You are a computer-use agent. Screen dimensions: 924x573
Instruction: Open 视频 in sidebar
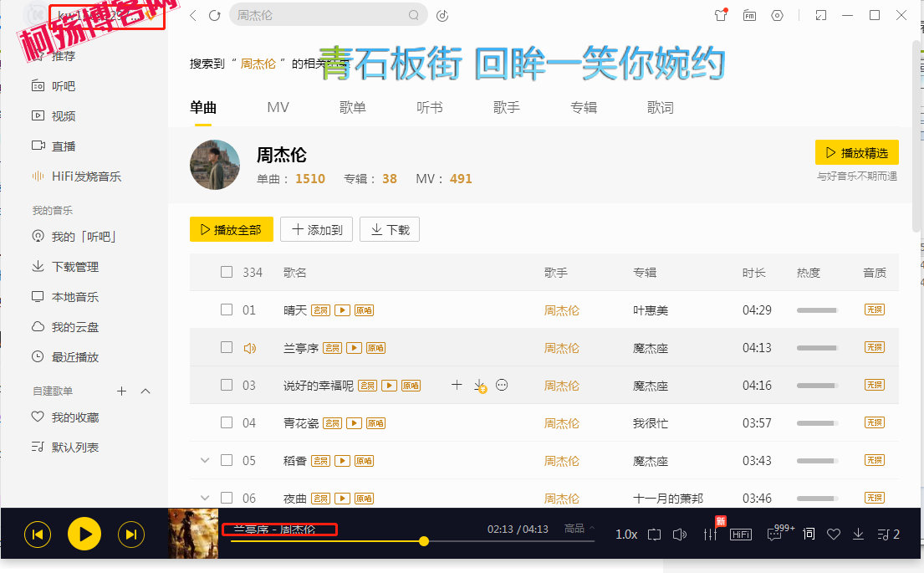(x=54, y=116)
